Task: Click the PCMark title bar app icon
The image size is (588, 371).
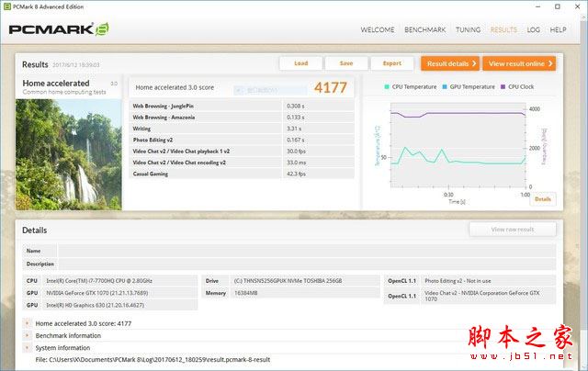Action: 6,6
